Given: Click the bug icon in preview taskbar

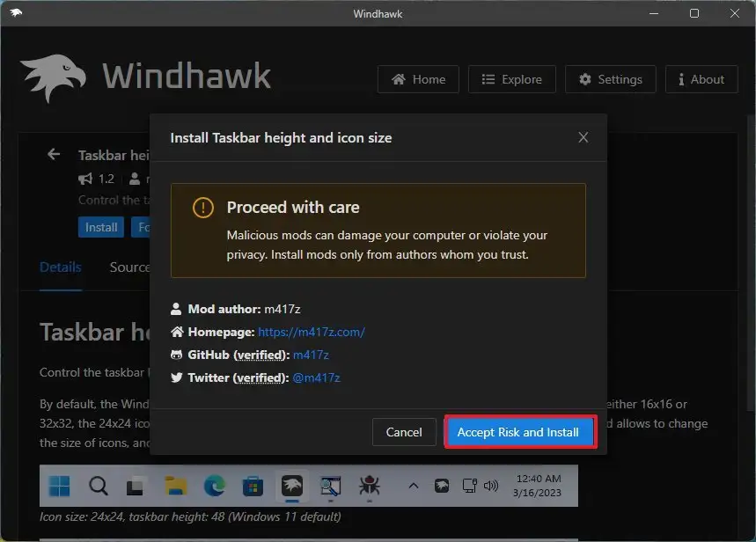Looking at the screenshot, I should pos(370,485).
